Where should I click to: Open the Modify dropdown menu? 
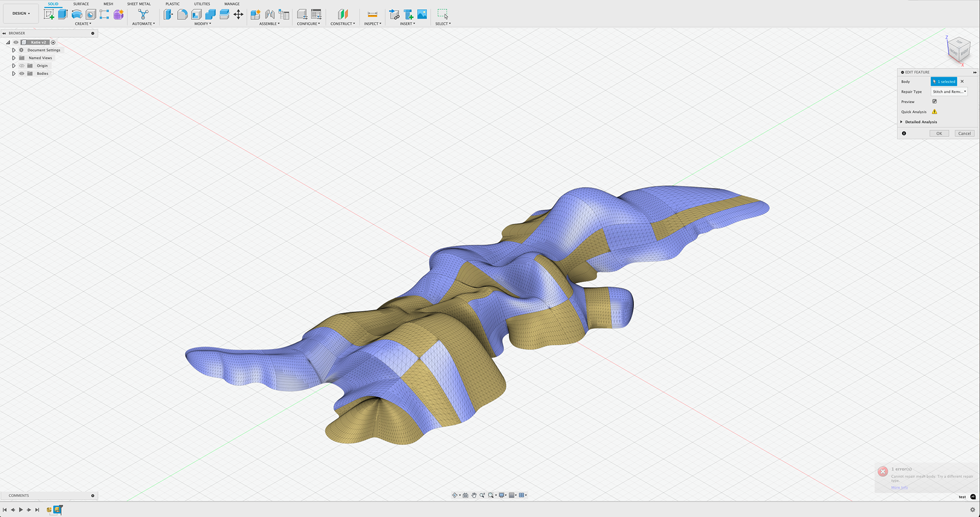coord(203,24)
